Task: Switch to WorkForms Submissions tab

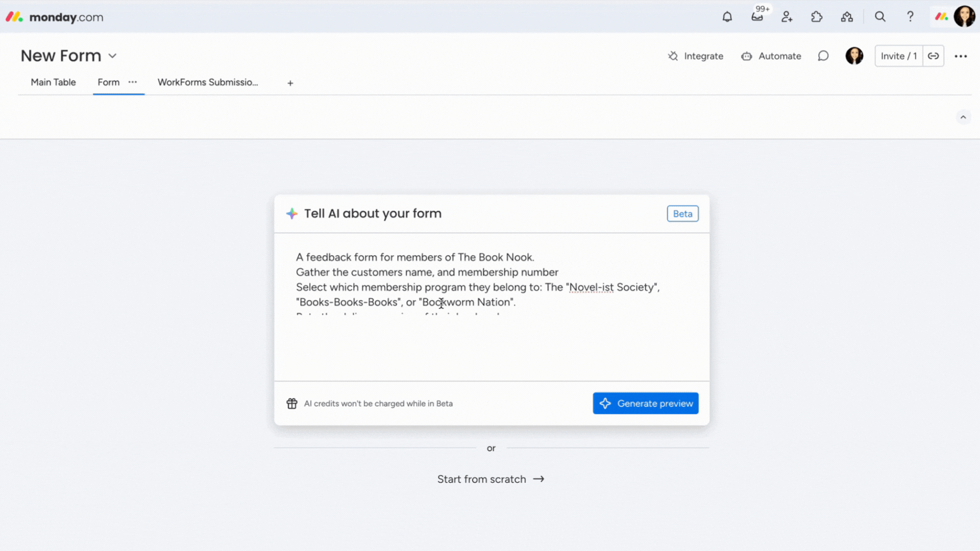Action: (x=208, y=82)
